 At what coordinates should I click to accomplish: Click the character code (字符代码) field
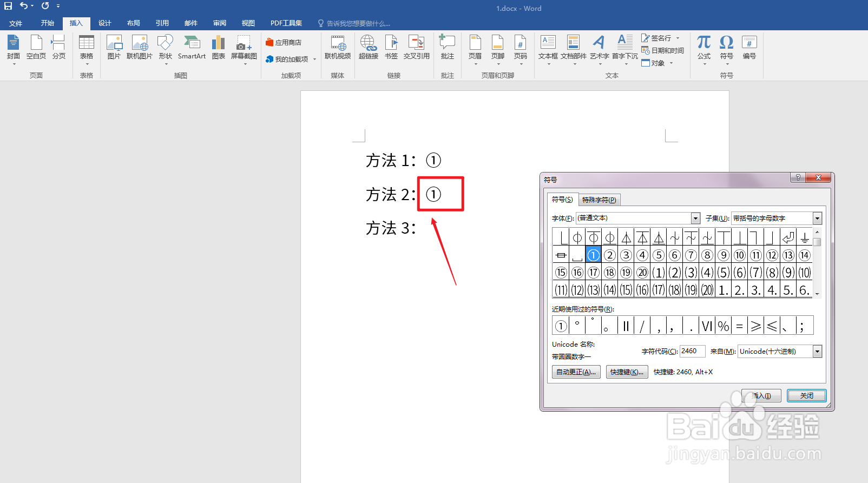click(692, 351)
